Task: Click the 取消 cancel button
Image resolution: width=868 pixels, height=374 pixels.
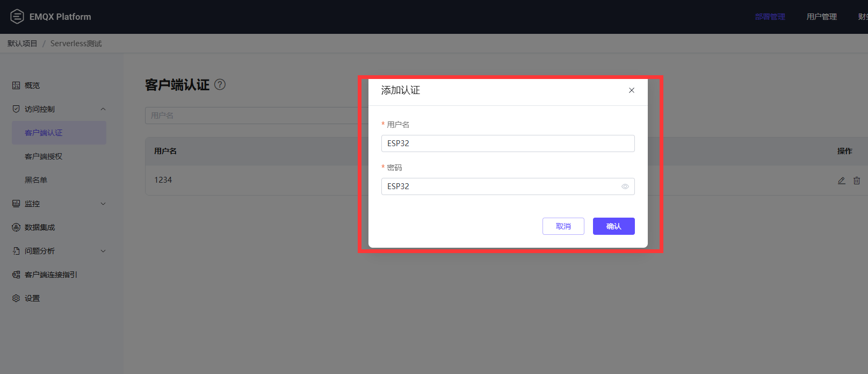Action: point(563,226)
